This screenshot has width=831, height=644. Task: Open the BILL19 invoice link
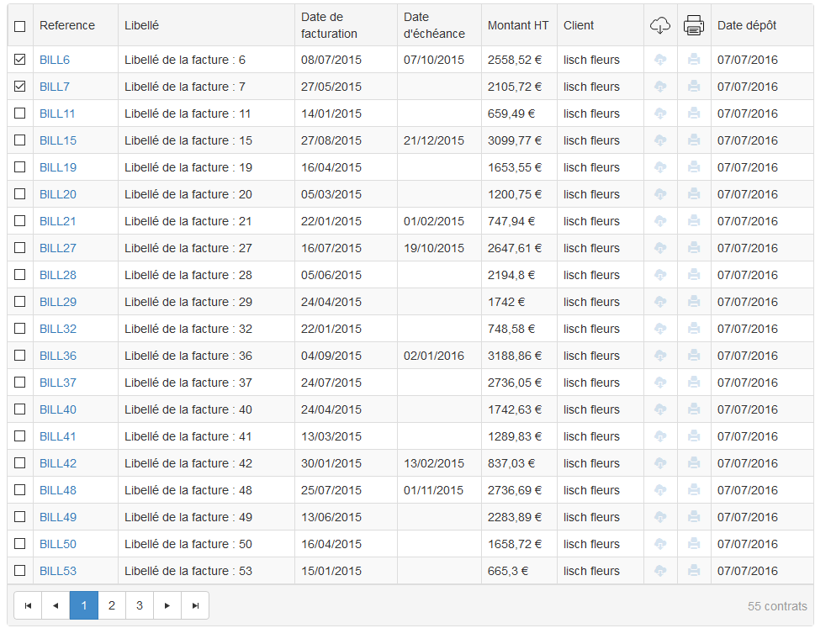coord(58,167)
